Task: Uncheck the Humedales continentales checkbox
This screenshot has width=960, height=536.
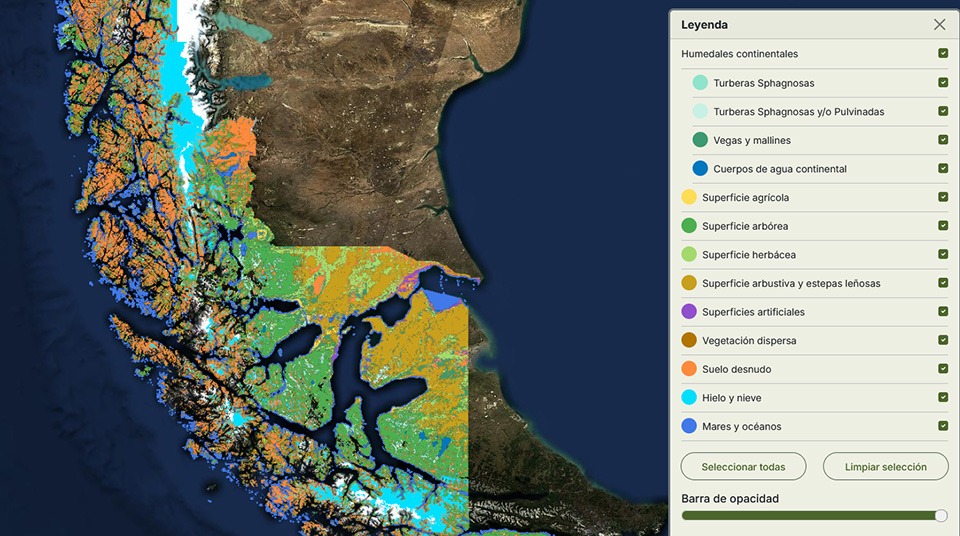Action: click(x=943, y=54)
